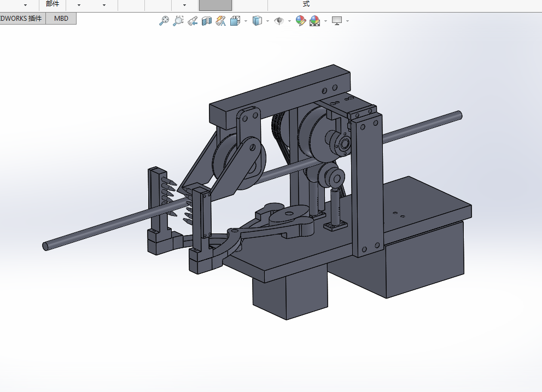This screenshot has height=392, width=542.
Task: Click the Edit Appearance color ball icon
Action: click(x=300, y=21)
